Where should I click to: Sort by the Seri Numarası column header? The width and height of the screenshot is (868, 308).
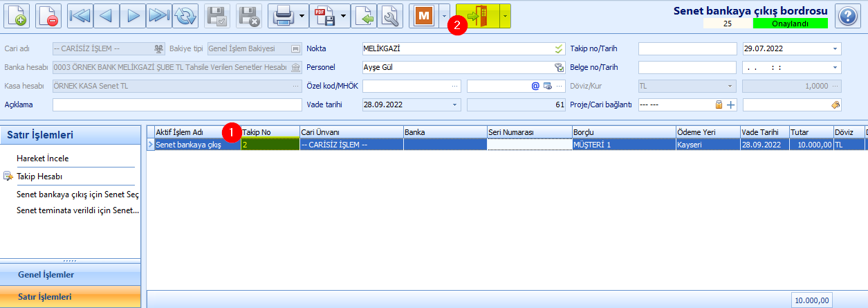click(529, 132)
